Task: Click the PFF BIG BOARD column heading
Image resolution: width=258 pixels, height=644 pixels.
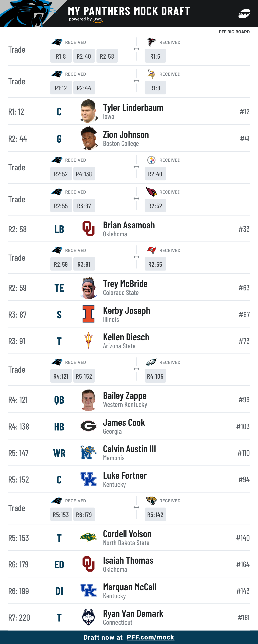Action: click(x=234, y=32)
